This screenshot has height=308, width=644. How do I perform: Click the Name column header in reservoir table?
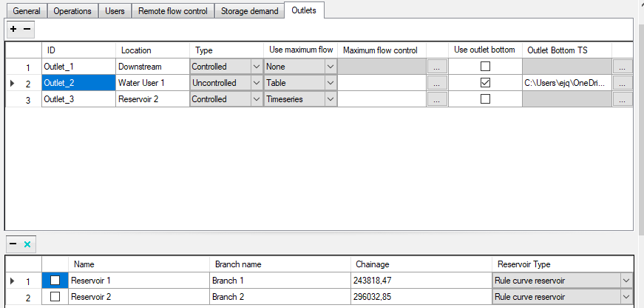tap(139, 264)
